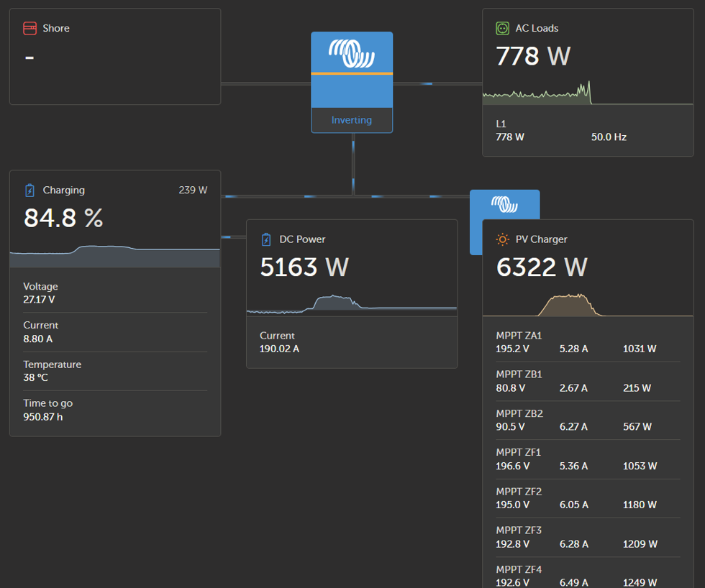705x588 pixels.
Task: Click the battery icon on DC Power tile
Action: click(268, 239)
